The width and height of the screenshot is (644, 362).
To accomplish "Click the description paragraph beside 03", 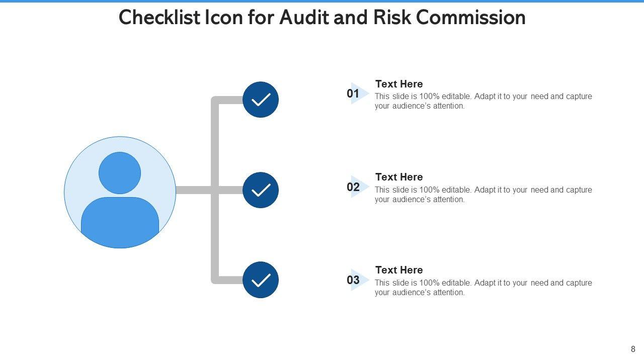I will click(483, 288).
